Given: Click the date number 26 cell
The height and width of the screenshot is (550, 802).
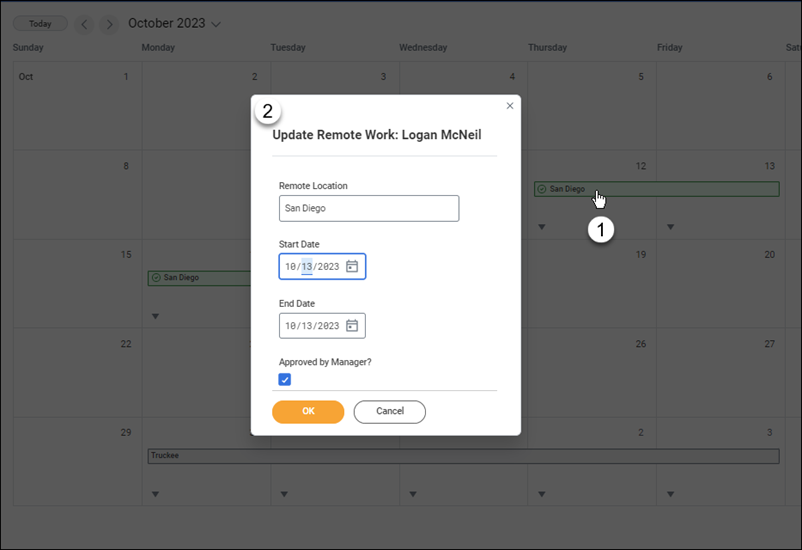Looking at the screenshot, I should (592, 372).
